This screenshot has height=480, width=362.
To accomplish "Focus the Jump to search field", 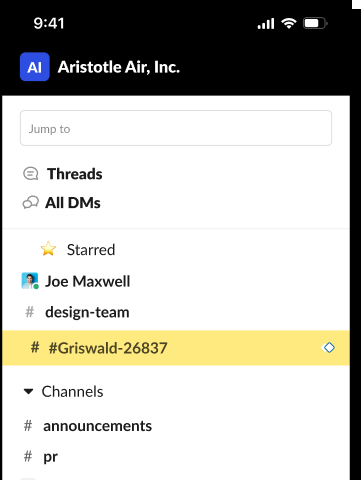I will click(x=176, y=128).
